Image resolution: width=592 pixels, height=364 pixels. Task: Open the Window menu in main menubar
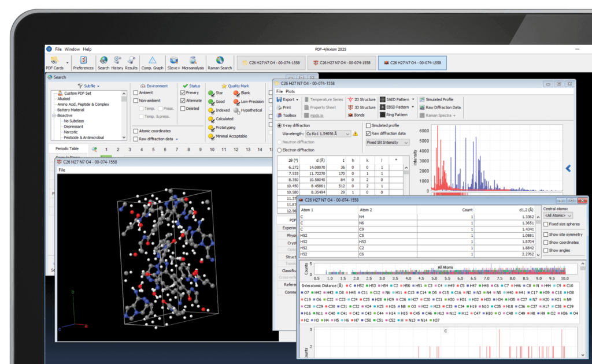pyautogui.click(x=72, y=49)
